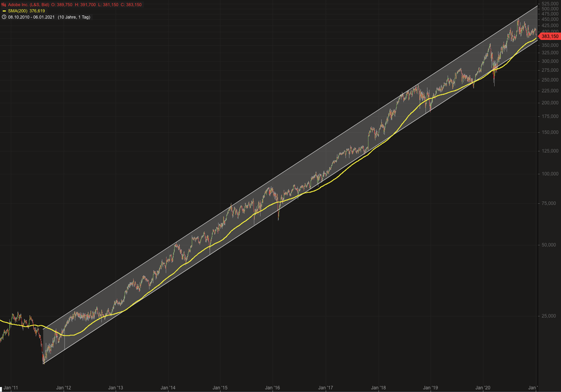Click the open price O: 389,750
This screenshot has width=561, height=392.
coord(62,4)
